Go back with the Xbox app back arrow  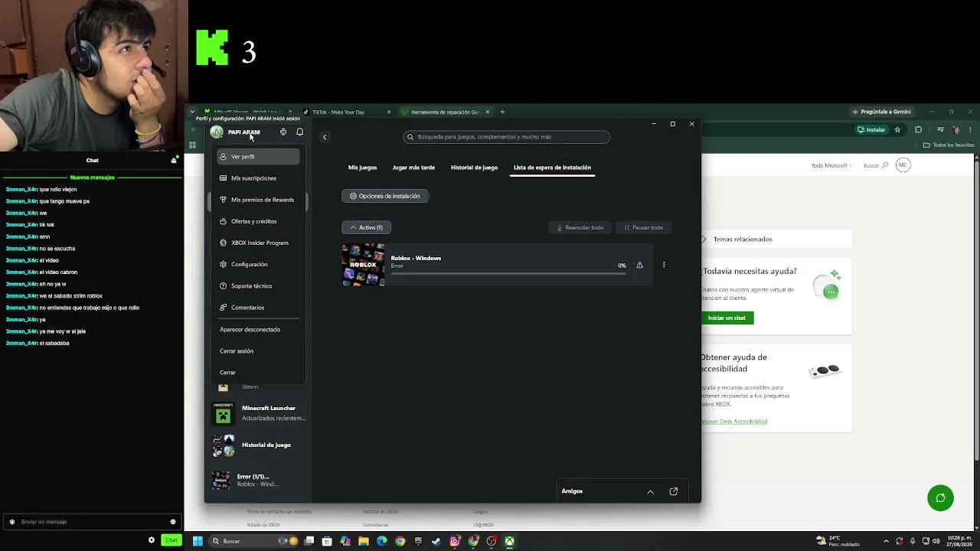click(325, 137)
